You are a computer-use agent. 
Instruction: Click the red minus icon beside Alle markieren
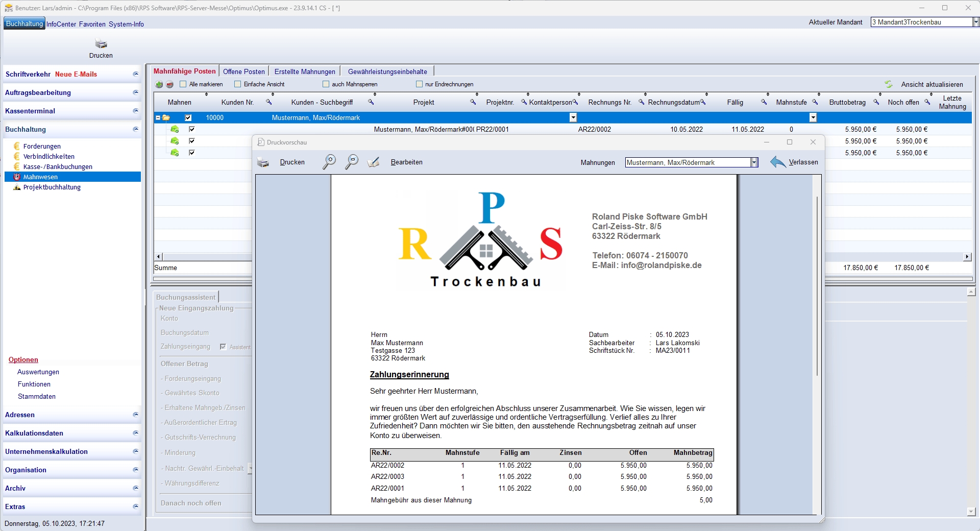click(x=170, y=84)
